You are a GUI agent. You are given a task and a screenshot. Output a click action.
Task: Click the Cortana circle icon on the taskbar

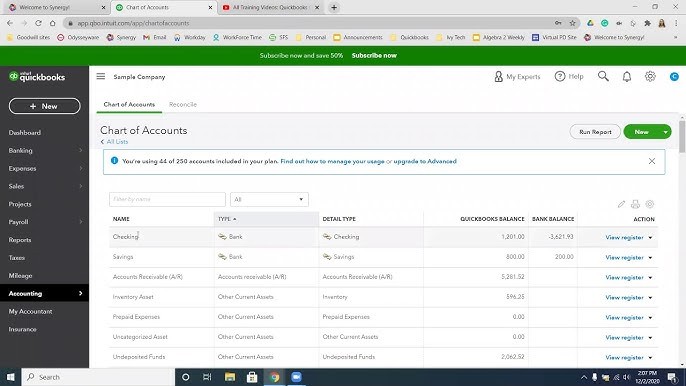(186, 377)
